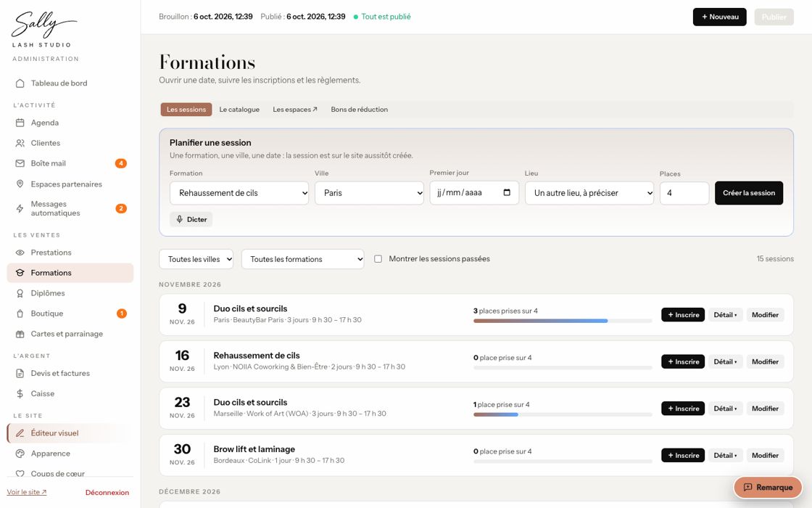The height and width of the screenshot is (508, 812).
Task: Open Tableau de bord home icon
Action: click(20, 83)
